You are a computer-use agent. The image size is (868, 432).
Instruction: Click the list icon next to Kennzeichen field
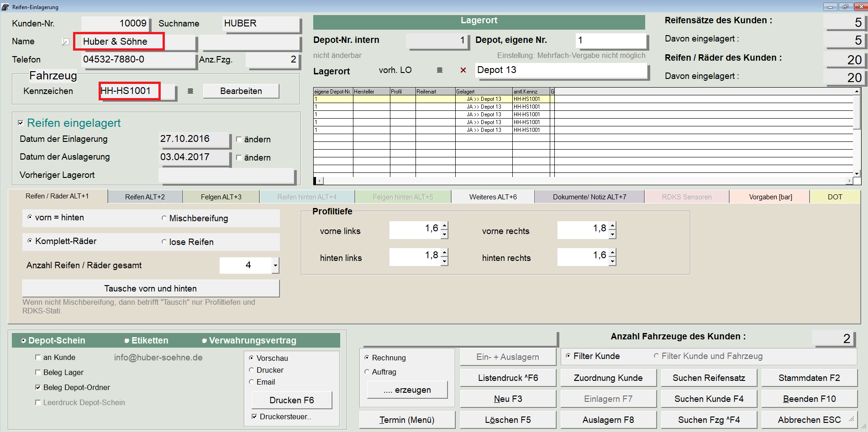tap(190, 91)
